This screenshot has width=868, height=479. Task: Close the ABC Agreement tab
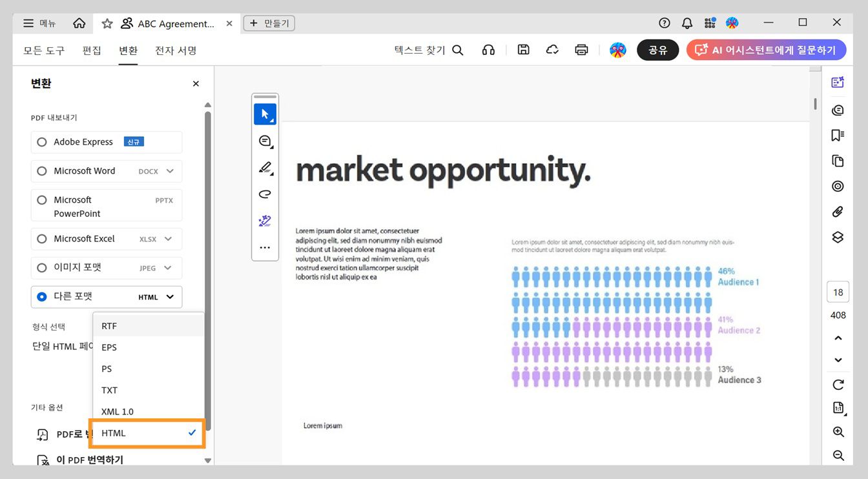point(229,23)
